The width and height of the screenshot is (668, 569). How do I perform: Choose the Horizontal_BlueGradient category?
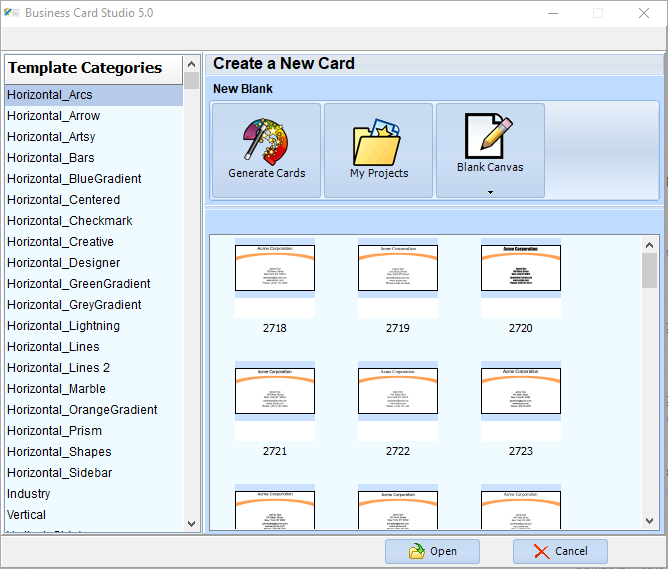click(x=94, y=179)
